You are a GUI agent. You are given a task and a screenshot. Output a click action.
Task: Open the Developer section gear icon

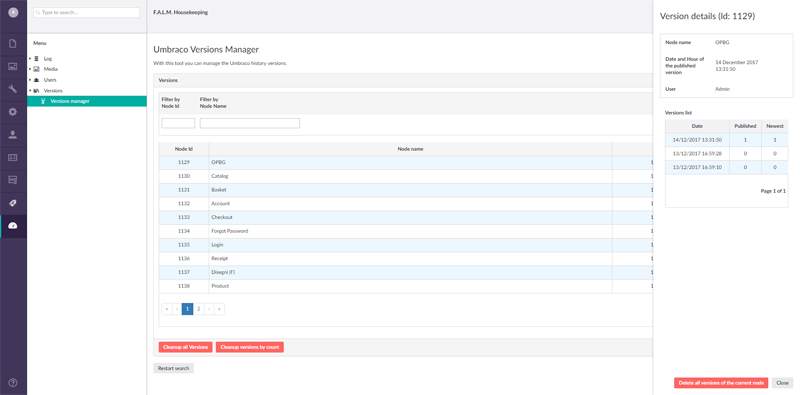tap(13, 112)
